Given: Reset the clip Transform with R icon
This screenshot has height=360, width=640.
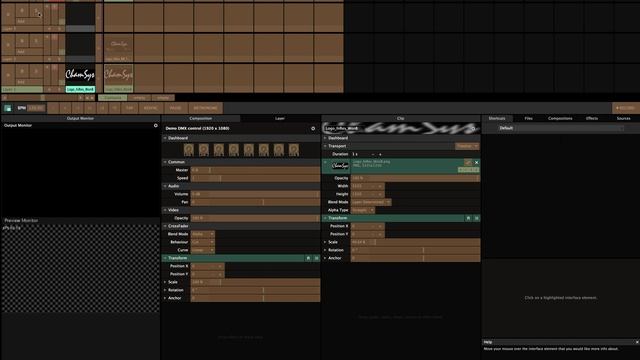Looking at the screenshot, I should pyautogui.click(x=468, y=218).
